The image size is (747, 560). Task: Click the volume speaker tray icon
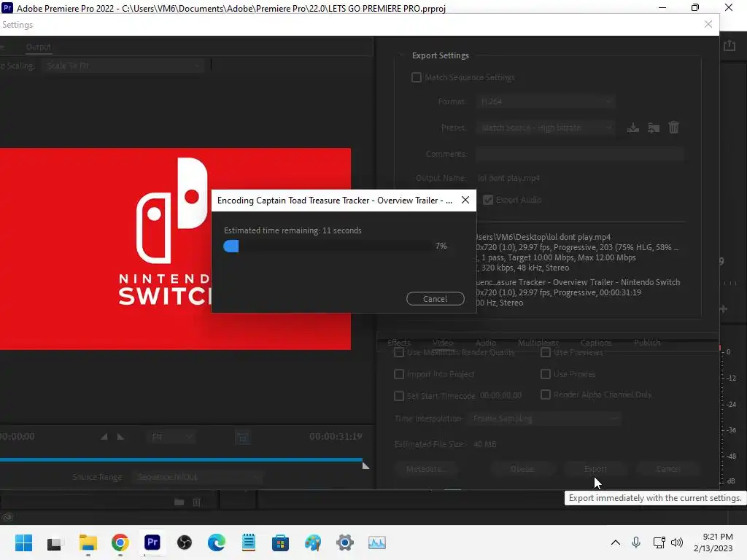tap(676, 542)
